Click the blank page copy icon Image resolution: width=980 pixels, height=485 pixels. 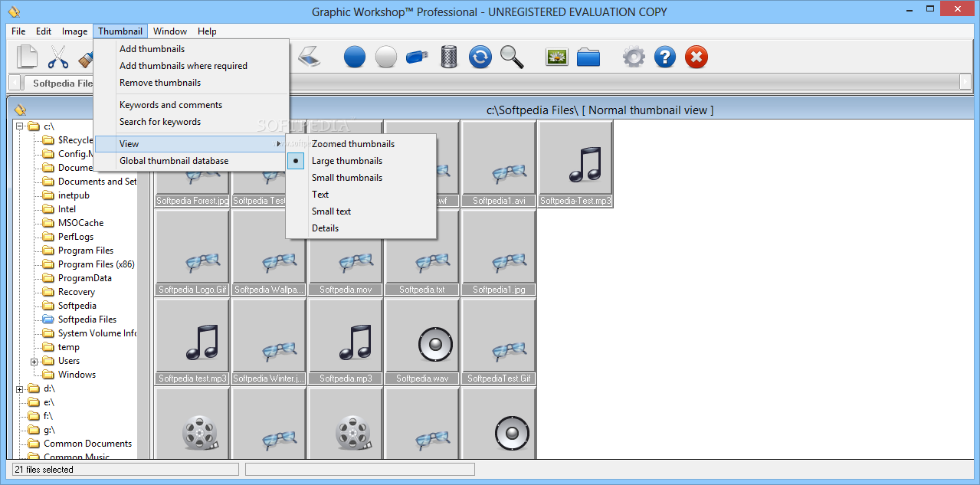point(28,57)
